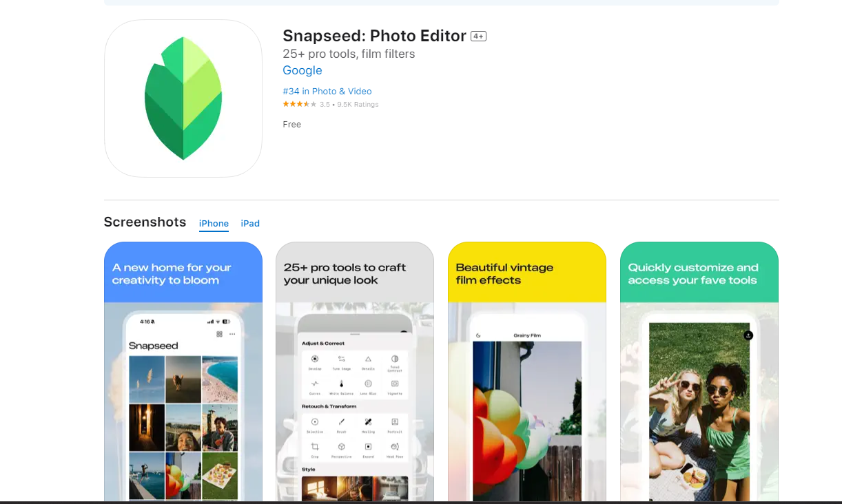Select the iPhone screenshots tab
Image resolution: width=842 pixels, height=504 pixels.
click(214, 224)
